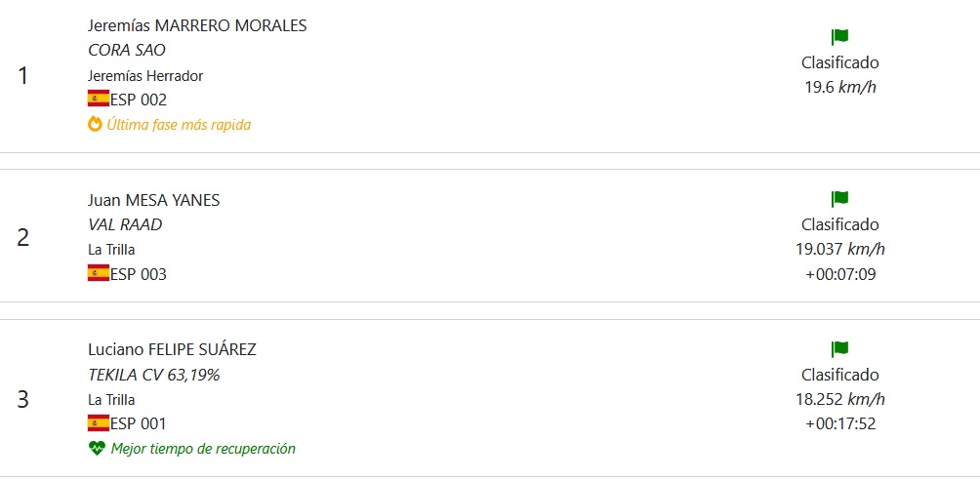Click the green flag icon for Juan Mesa
Viewport: 980px width, 480px height.
(839, 199)
